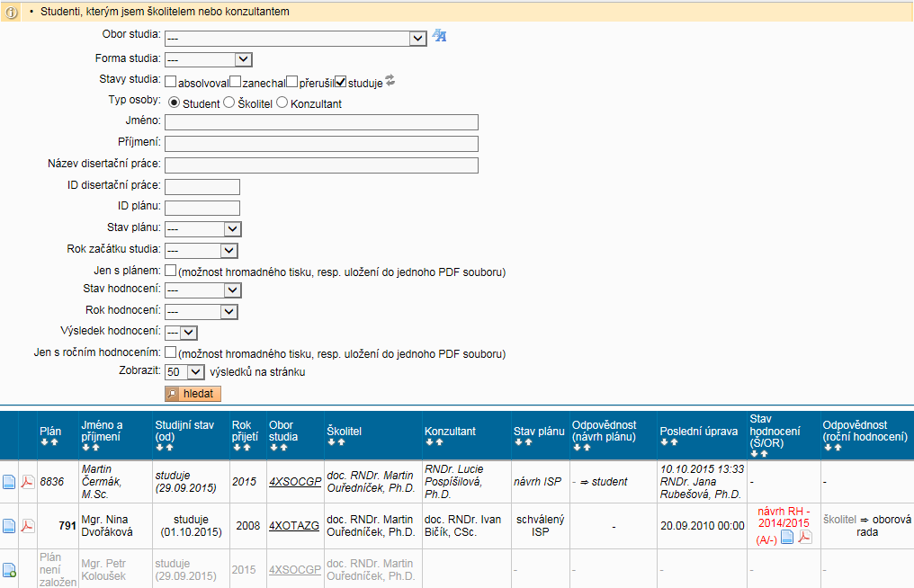
Task: Open the Rok začátku studia dropdown
Action: pos(202,251)
